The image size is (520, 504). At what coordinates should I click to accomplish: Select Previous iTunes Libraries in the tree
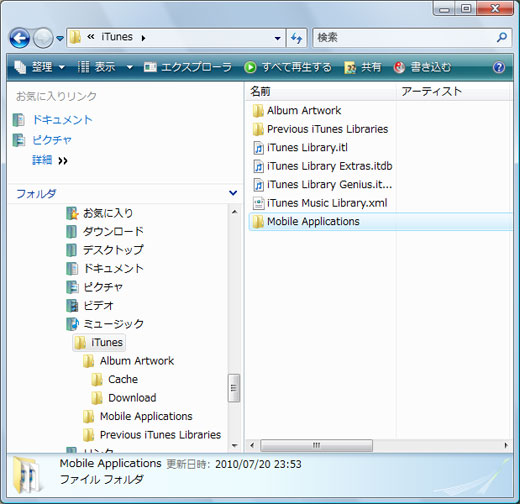click(x=152, y=435)
